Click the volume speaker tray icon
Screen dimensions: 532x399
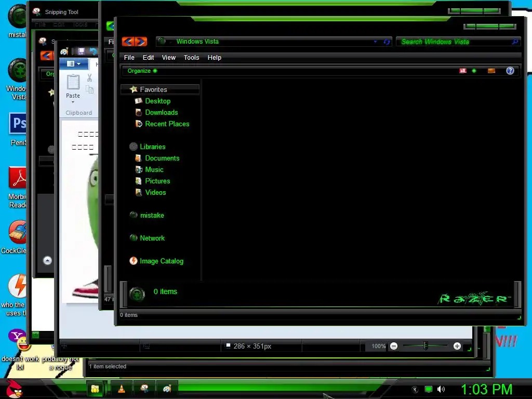pyautogui.click(x=441, y=389)
